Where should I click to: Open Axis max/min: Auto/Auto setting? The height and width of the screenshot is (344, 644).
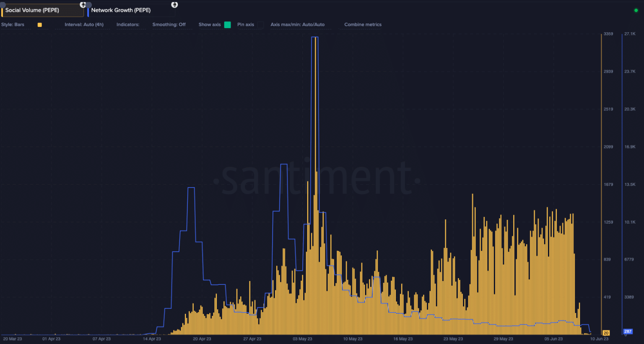click(297, 25)
